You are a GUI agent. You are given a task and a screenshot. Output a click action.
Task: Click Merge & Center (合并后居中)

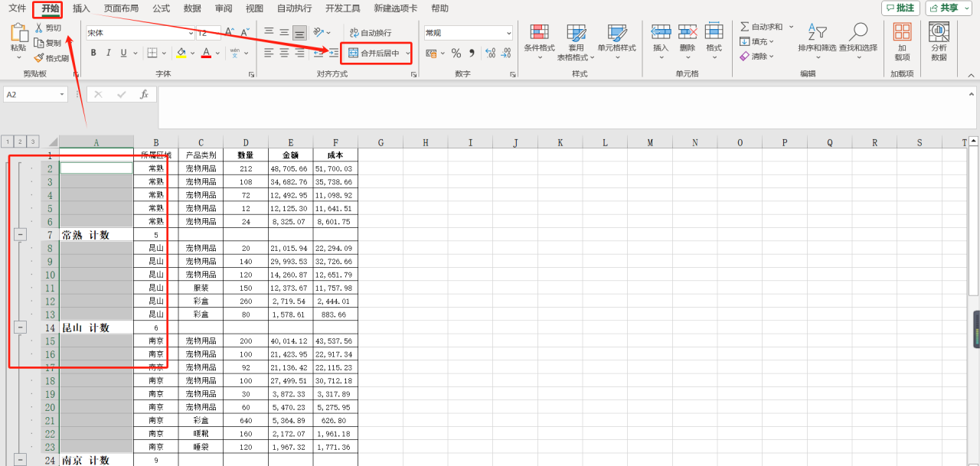click(374, 53)
